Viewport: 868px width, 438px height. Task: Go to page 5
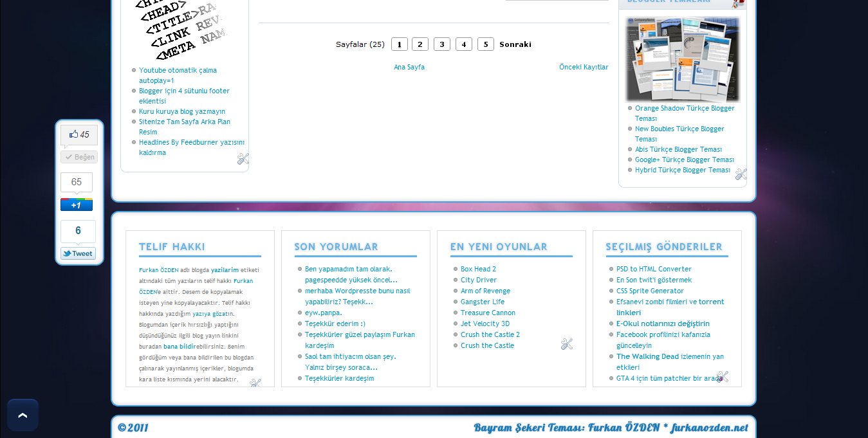tap(486, 44)
